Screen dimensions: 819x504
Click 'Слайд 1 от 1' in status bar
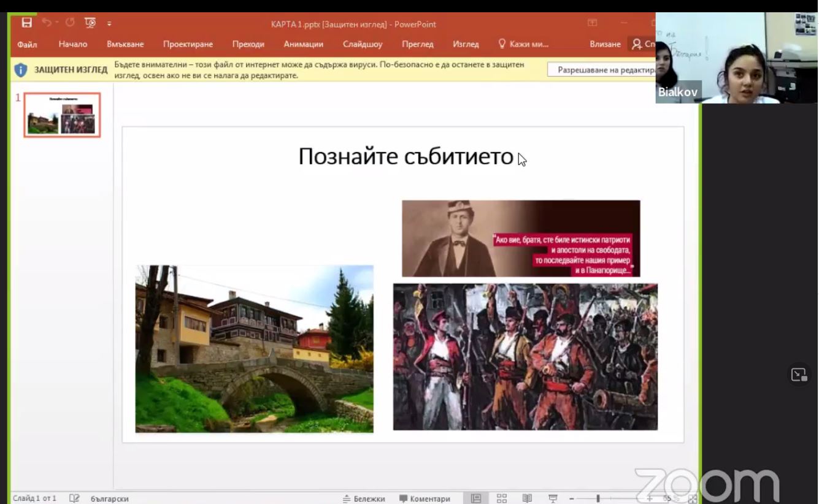click(x=35, y=498)
